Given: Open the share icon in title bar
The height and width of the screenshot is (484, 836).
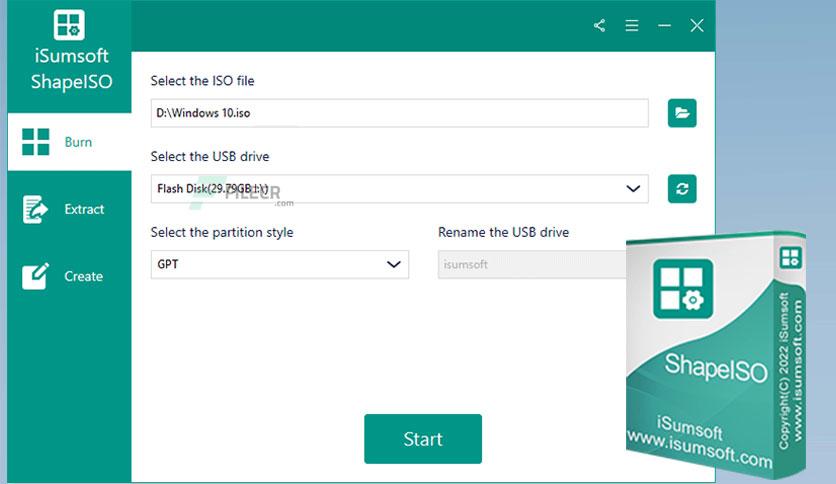Looking at the screenshot, I should click(x=599, y=26).
